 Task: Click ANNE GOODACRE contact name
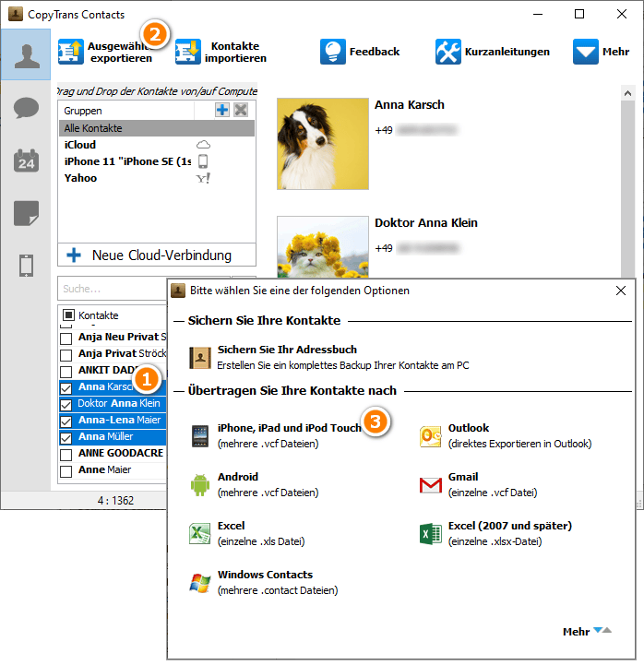tap(121, 453)
